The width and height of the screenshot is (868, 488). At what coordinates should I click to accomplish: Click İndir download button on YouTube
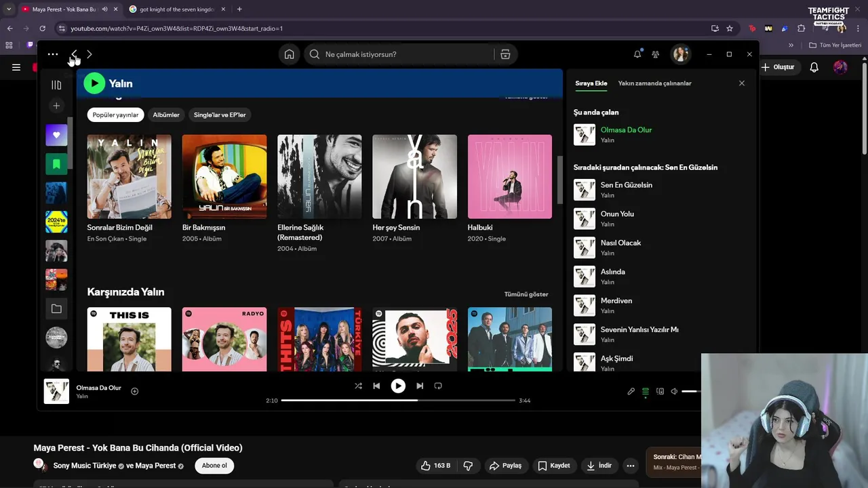point(599,466)
